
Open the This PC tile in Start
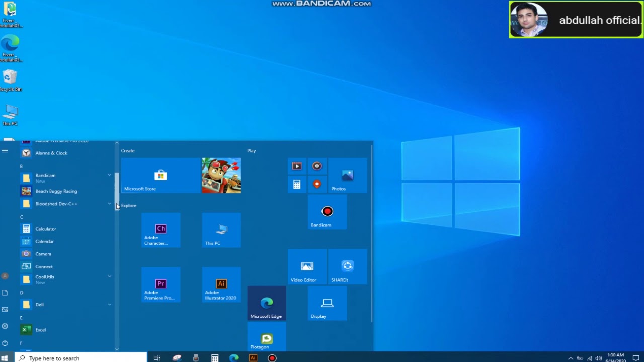221,230
